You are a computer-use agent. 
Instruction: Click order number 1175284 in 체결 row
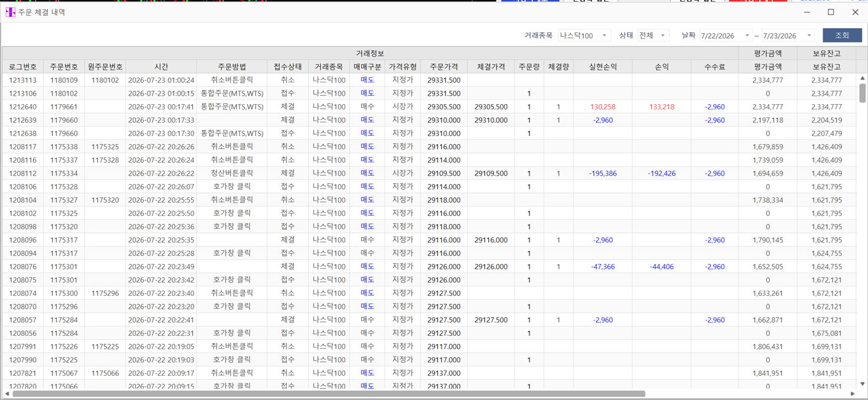(x=64, y=320)
